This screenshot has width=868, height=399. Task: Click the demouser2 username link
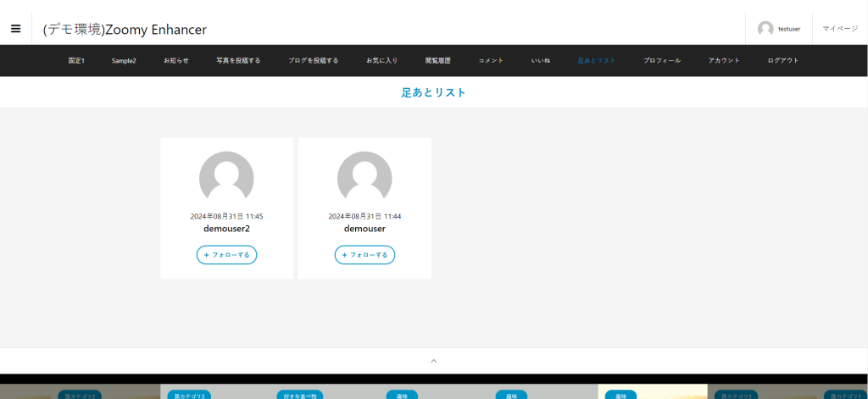226,229
